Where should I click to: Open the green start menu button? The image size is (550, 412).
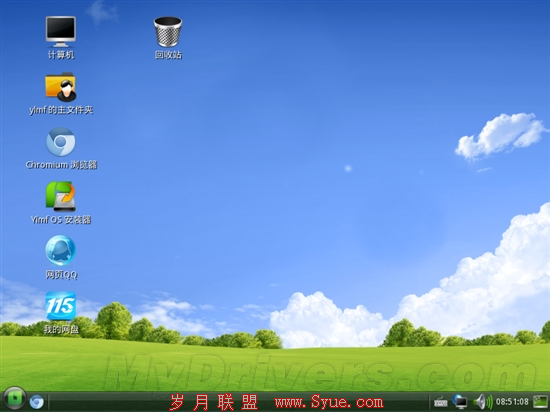point(15,399)
